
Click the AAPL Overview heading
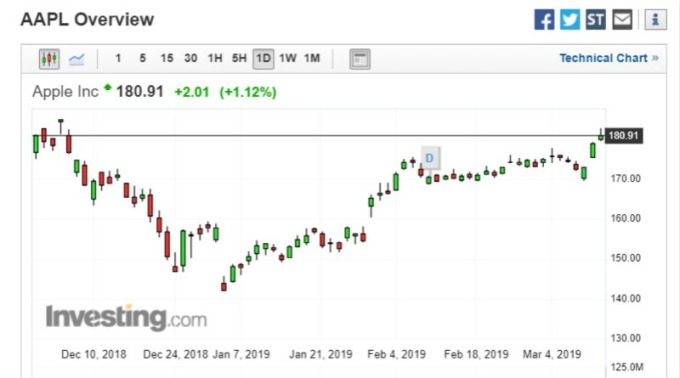coord(87,20)
